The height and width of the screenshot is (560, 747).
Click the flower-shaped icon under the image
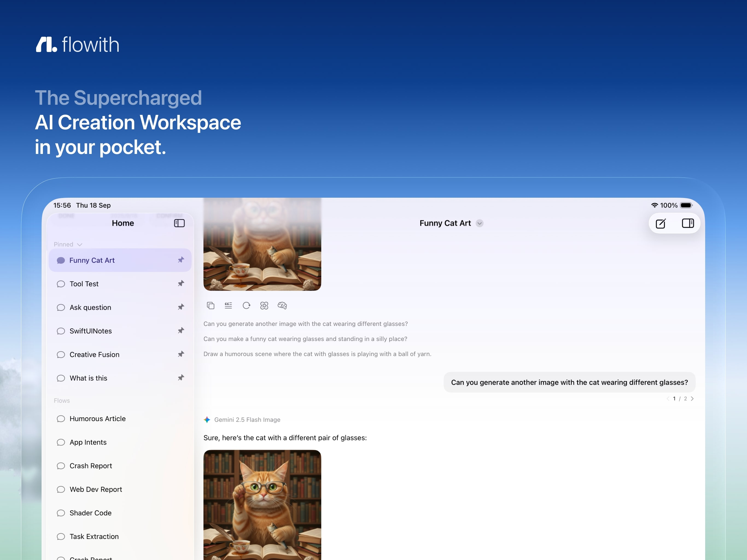point(264,306)
